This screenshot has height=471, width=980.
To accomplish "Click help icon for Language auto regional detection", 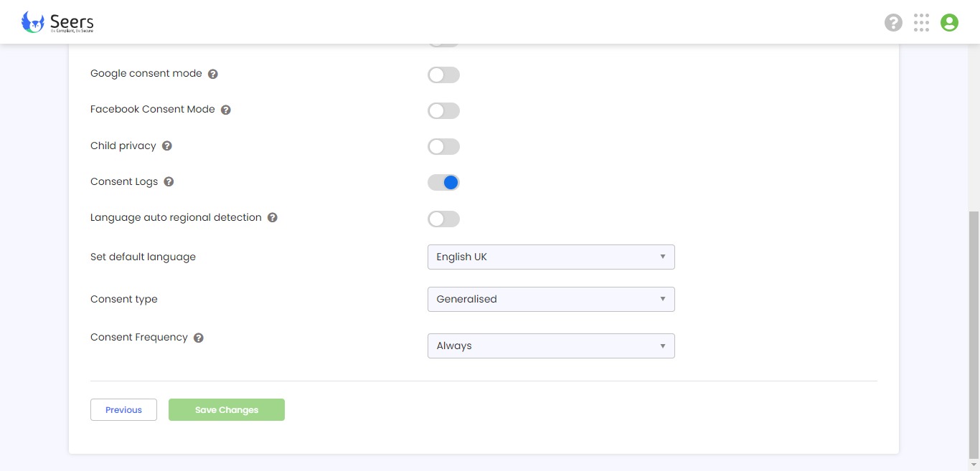I will (273, 217).
